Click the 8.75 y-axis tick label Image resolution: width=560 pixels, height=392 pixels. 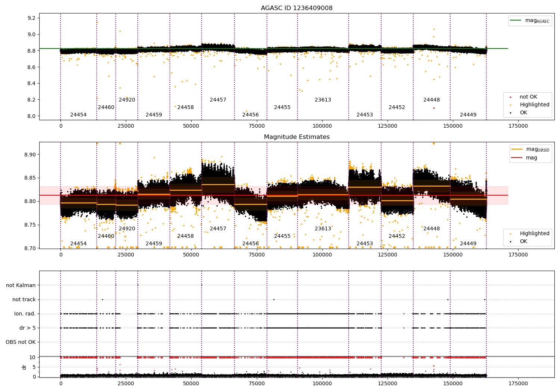click(30, 225)
